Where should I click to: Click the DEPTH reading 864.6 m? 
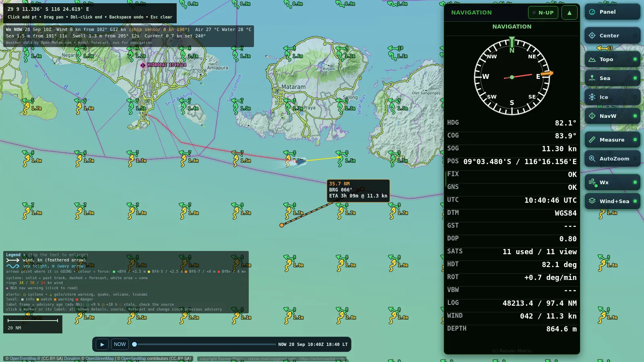click(561, 329)
